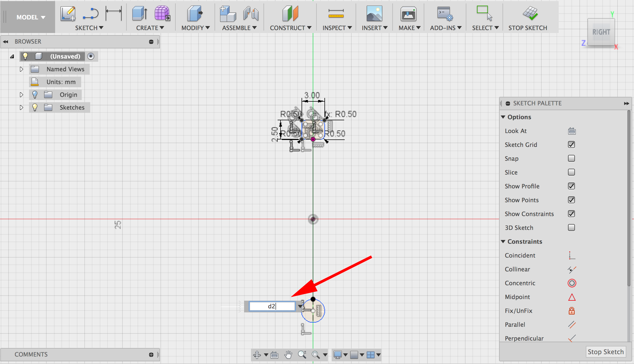Click the Joint icon in Assemble
Screen dimensions: 634x364
pos(251,14)
